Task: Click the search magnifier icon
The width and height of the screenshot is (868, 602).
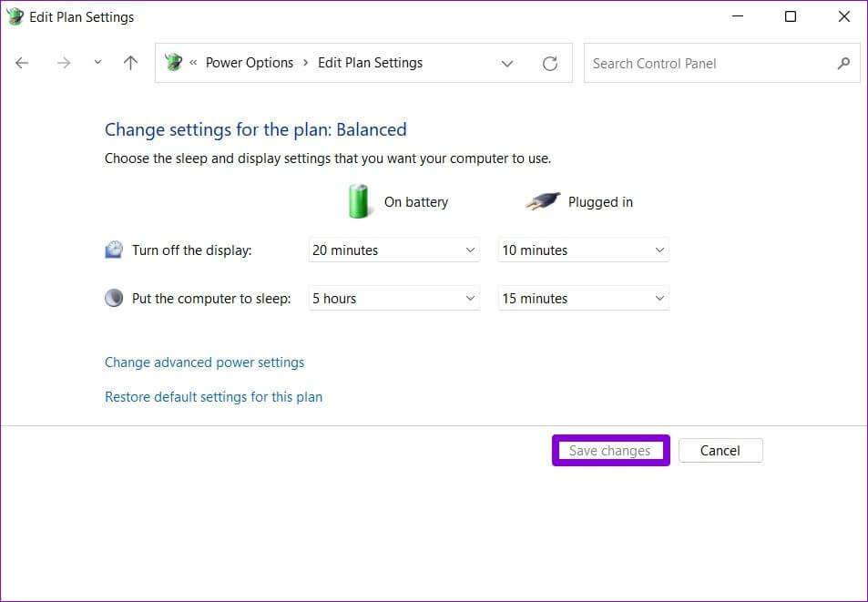Action: coord(843,63)
